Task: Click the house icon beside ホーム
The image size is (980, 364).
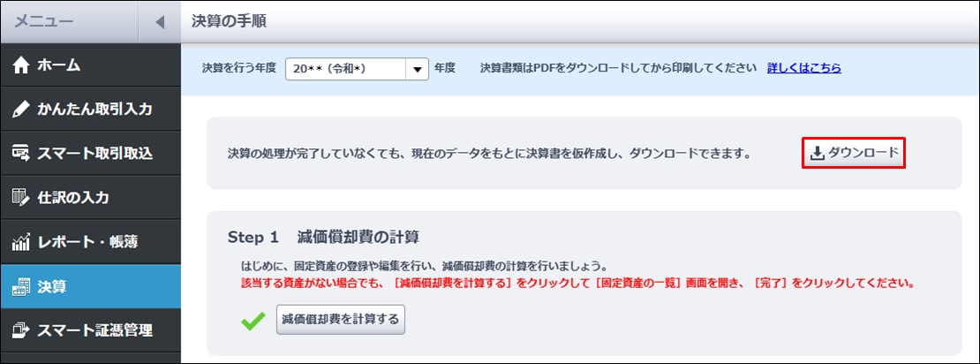Action: pyautogui.click(x=21, y=64)
